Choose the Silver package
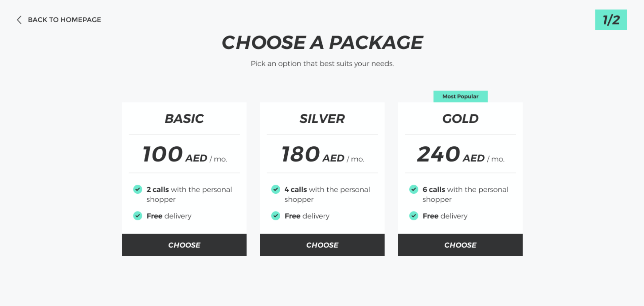 [x=322, y=245]
